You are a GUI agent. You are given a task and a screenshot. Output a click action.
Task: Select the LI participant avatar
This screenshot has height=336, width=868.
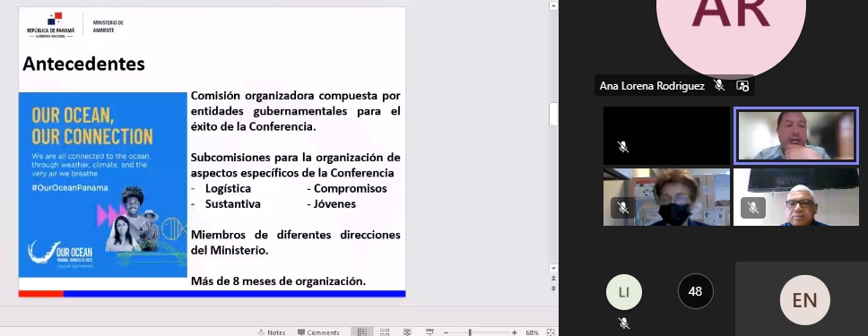pos(624,291)
